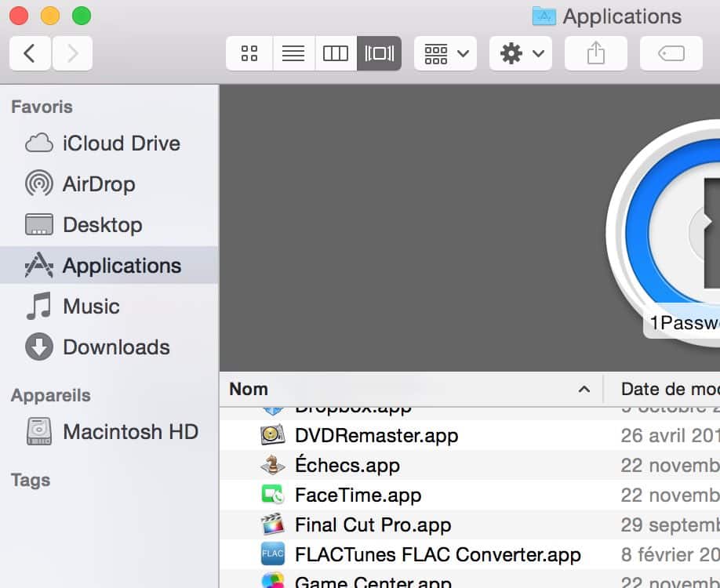Click the Music note icon
Image resolution: width=720 pixels, height=588 pixels.
tap(38, 306)
